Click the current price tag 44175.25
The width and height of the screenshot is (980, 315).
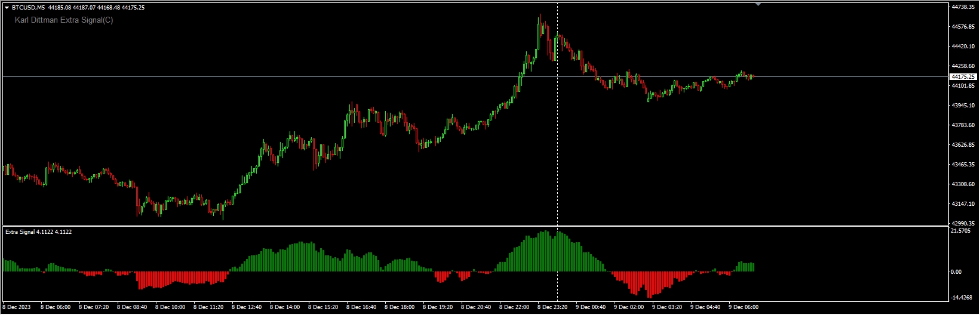click(x=963, y=77)
